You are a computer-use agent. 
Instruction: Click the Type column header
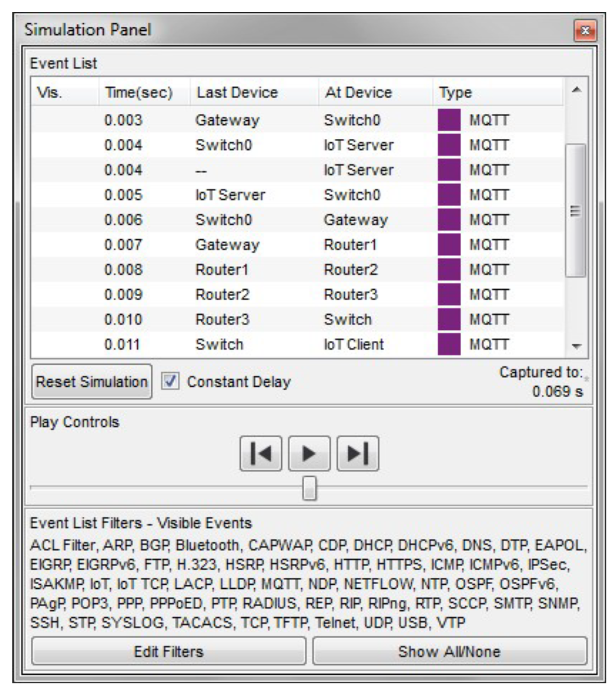pyautogui.click(x=455, y=93)
